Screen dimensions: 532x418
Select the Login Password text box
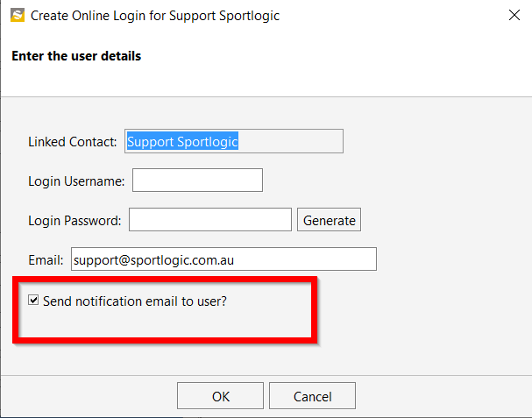point(210,220)
